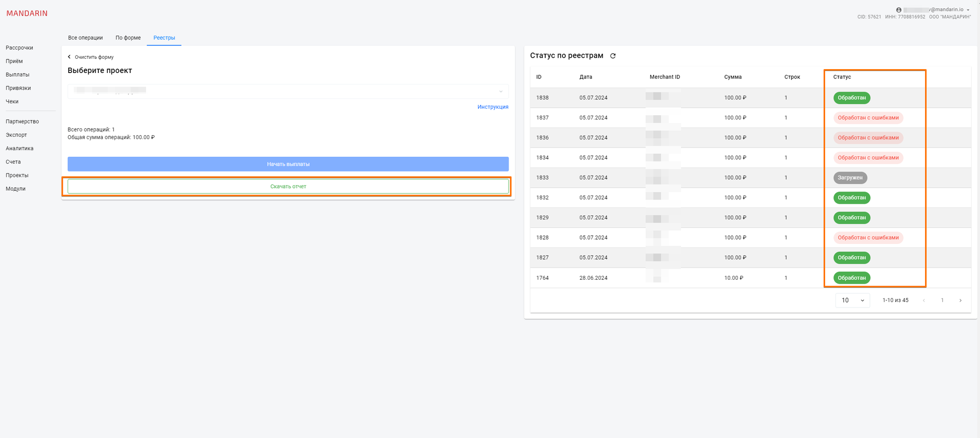This screenshot has height=438, width=980.
Task: Select the Загружен status badge for registry 1833
Action: click(850, 178)
